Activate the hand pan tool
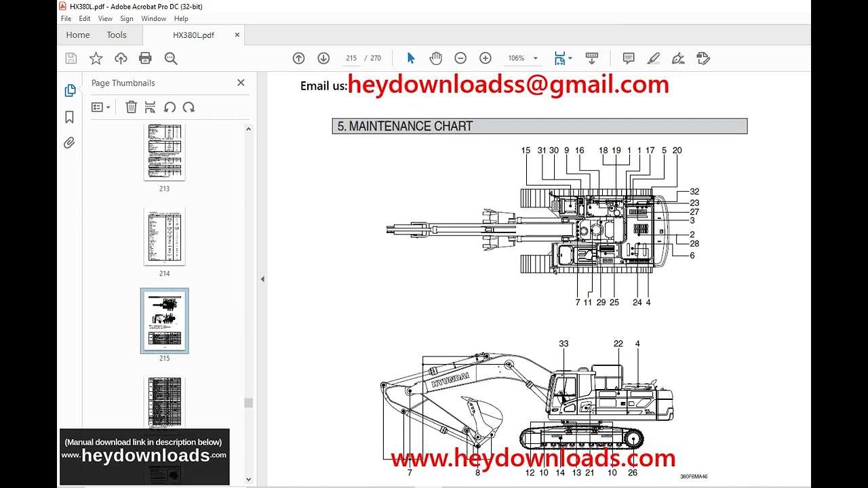This screenshot has width=868, height=488. (435, 58)
